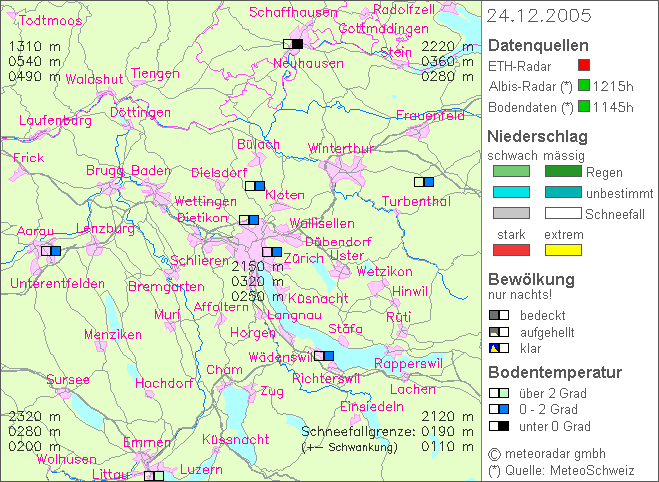Viewport: 659px width, 482px height.
Task: Click the Bodendaten time 1145h
Action: tap(613, 107)
